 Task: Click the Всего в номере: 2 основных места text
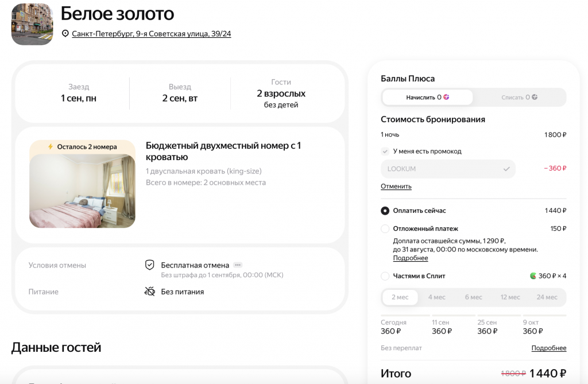(206, 183)
